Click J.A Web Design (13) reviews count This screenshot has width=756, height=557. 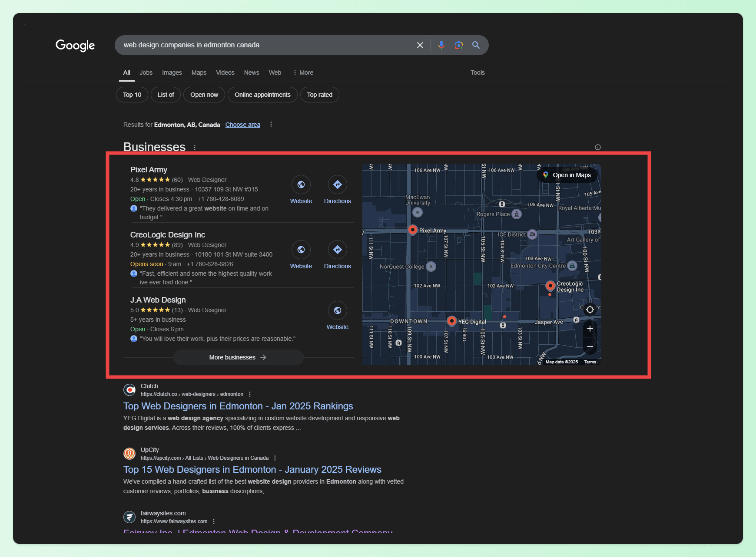tap(177, 310)
